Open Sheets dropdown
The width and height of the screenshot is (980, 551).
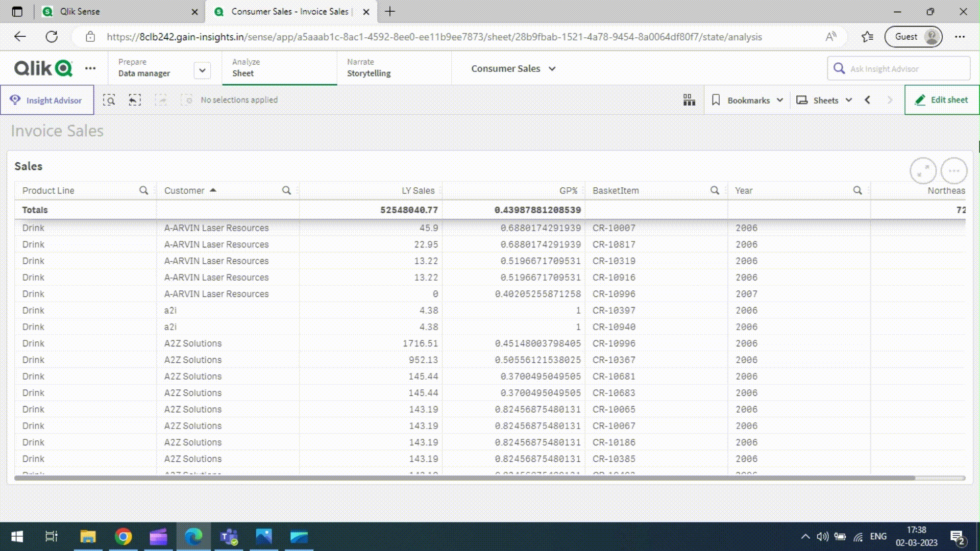coord(824,100)
